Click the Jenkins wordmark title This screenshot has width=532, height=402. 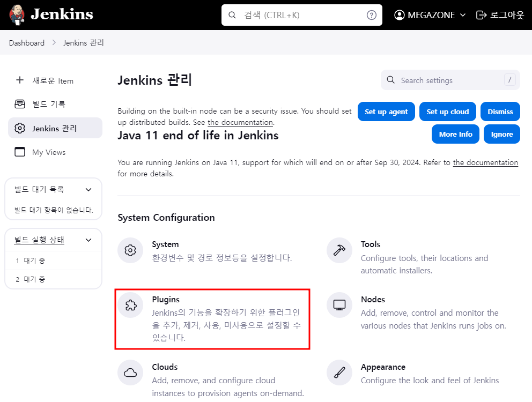tap(62, 14)
